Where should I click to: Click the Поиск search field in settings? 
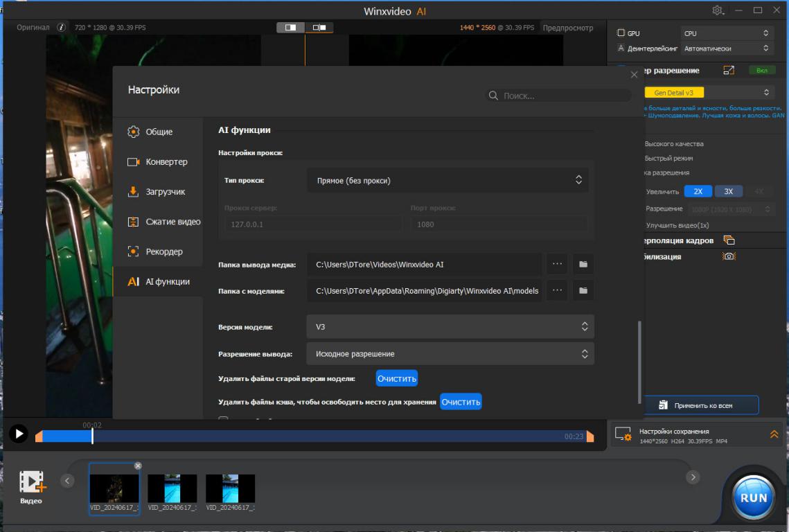[558, 96]
